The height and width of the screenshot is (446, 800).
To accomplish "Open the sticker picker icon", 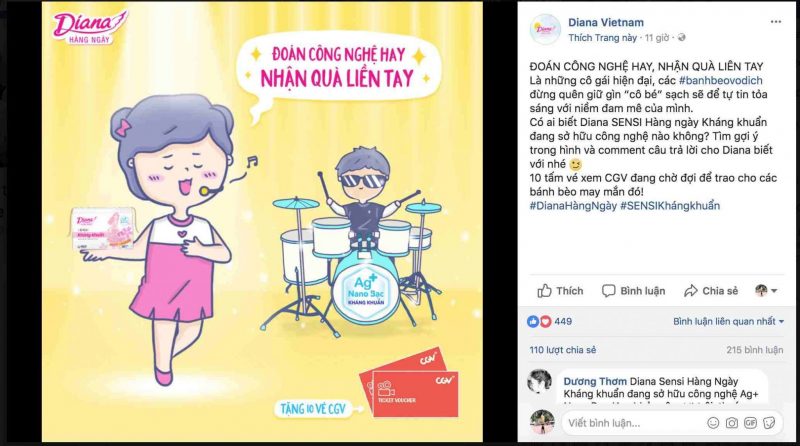I will pyautogui.click(x=769, y=423).
